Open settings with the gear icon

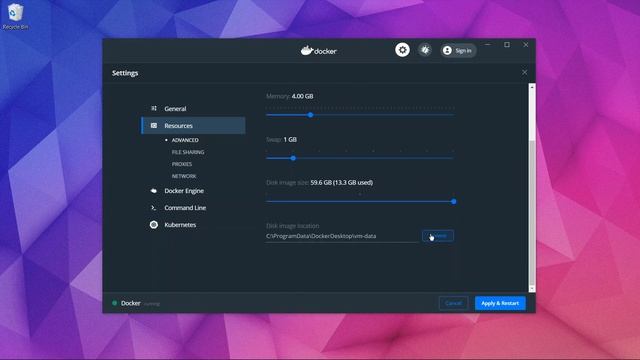[x=402, y=50]
